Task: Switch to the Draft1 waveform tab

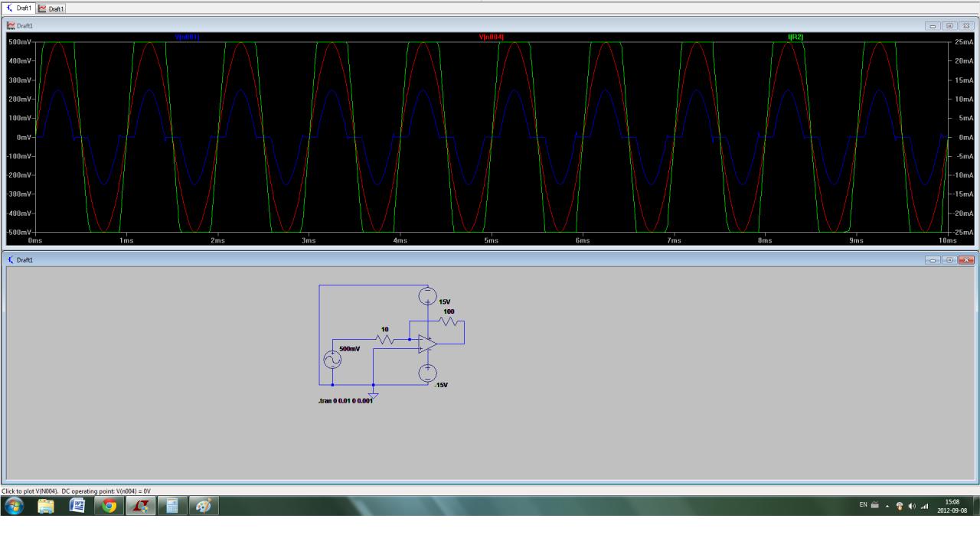Action: click(51, 8)
